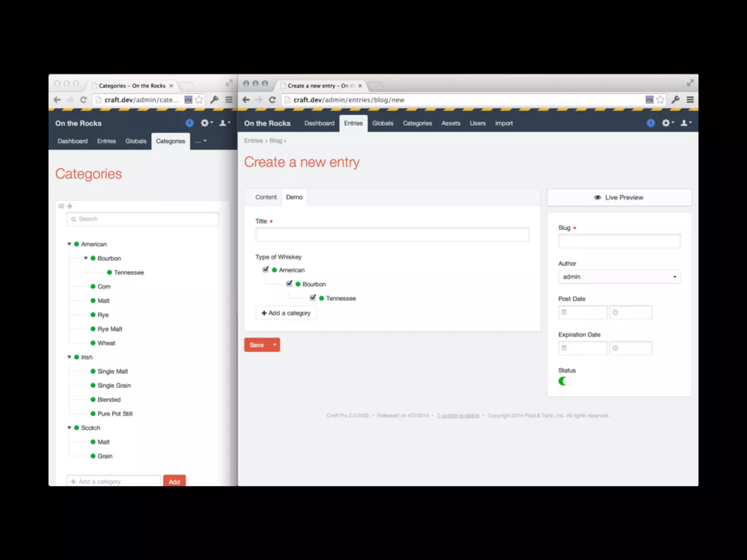Open Assets in the navigation bar
747x560 pixels.
(450, 123)
